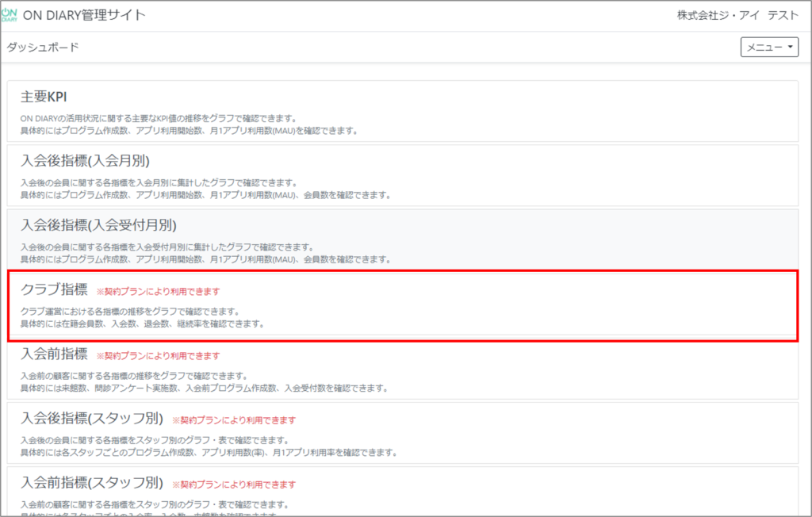812x517 pixels.
Task: Open the highlighted クラブ指標 heading
Action: 54,290
